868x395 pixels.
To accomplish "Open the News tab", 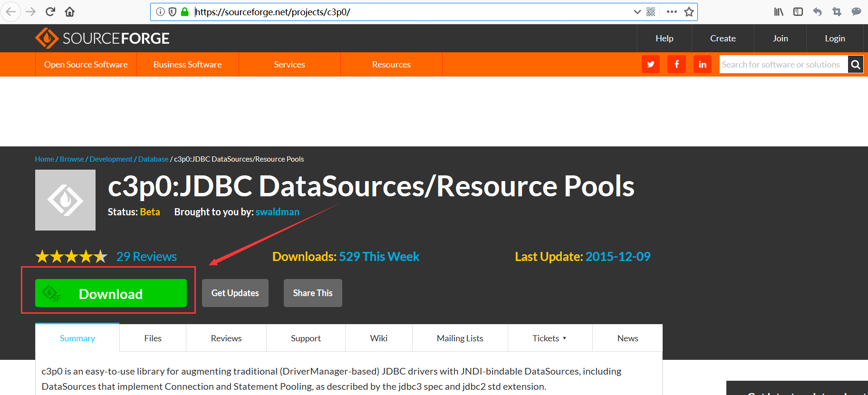I will [627, 338].
